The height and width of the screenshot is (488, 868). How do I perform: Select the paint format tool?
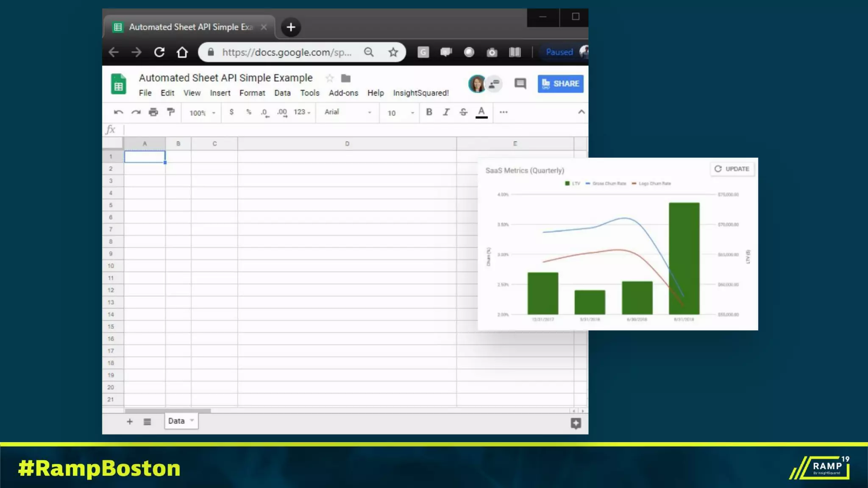tap(171, 112)
